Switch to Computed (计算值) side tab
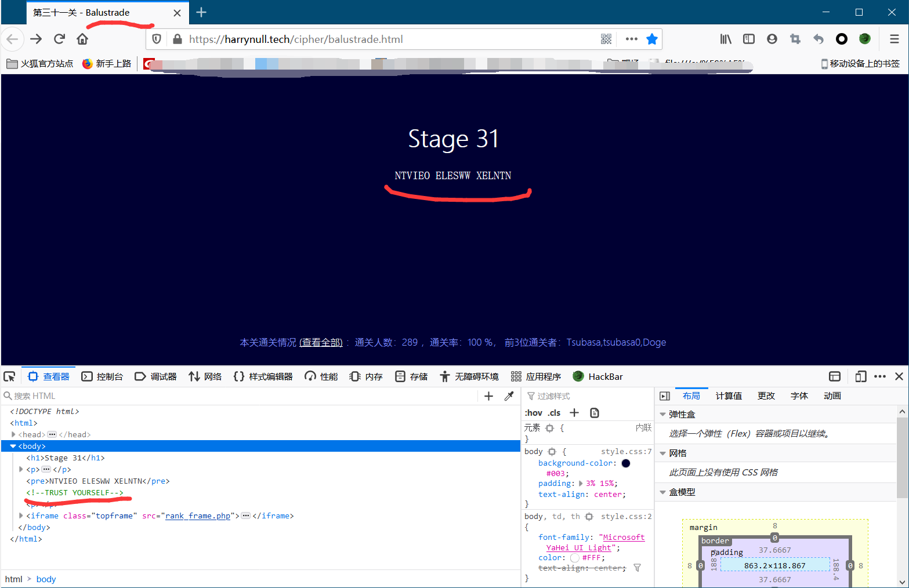The height and width of the screenshot is (588, 909). 729,396
